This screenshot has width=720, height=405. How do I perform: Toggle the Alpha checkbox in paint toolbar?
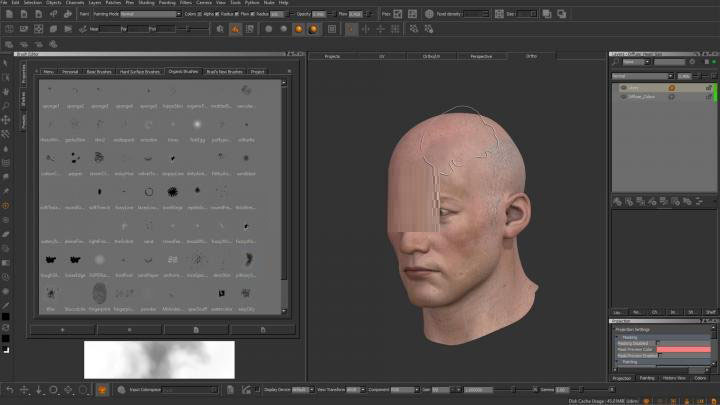click(217, 14)
